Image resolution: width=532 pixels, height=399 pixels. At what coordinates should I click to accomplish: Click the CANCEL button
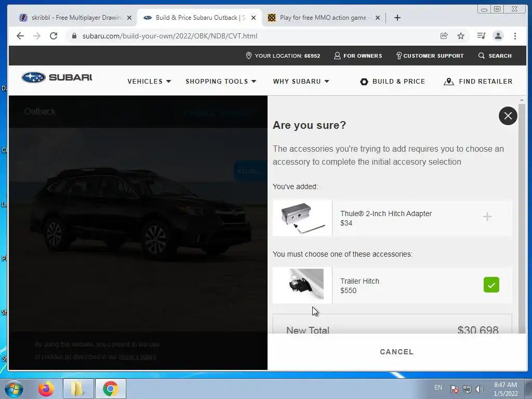(x=396, y=352)
